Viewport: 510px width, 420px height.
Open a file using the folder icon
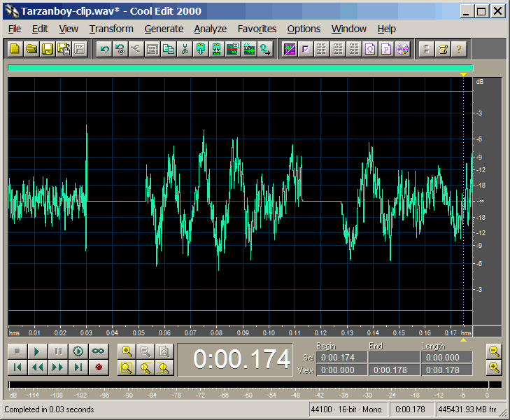point(31,49)
